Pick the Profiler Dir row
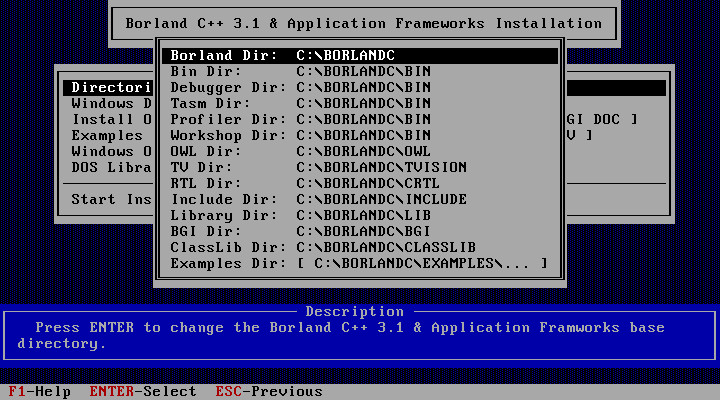Screen dimensions: 720x400 pyautogui.click(x=360, y=120)
